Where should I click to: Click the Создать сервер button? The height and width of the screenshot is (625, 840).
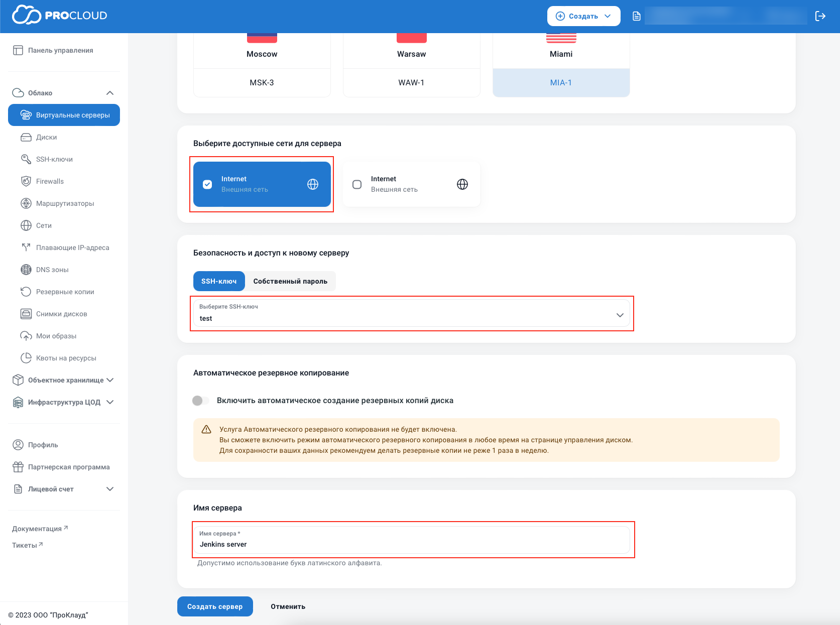215,606
